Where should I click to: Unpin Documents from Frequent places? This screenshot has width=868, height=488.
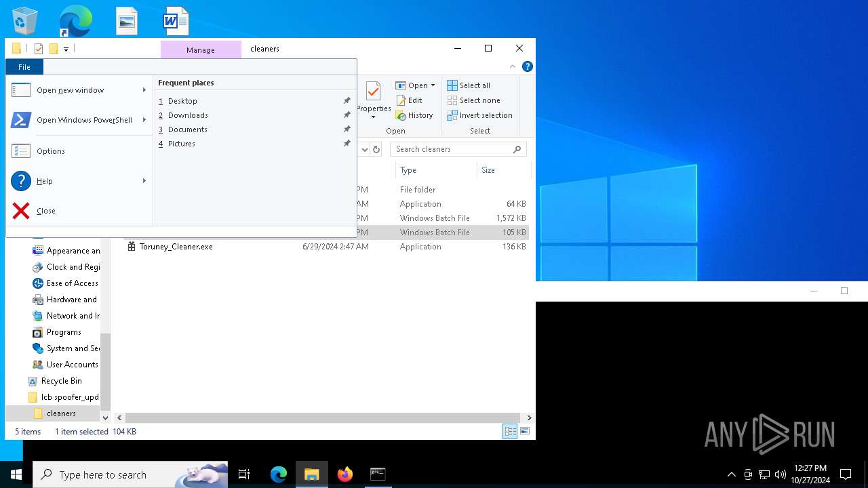pyautogui.click(x=347, y=129)
